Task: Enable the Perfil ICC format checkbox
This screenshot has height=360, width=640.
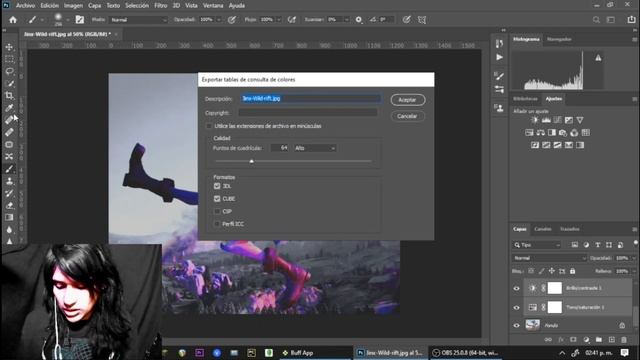Action: coord(217,224)
